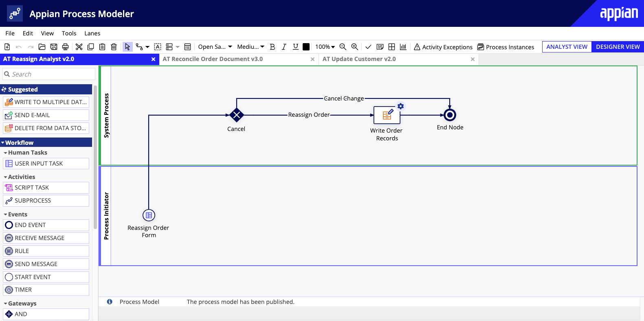The height and width of the screenshot is (321, 644).
Task: Select the Reassign Order Form start node
Action: [149, 215]
